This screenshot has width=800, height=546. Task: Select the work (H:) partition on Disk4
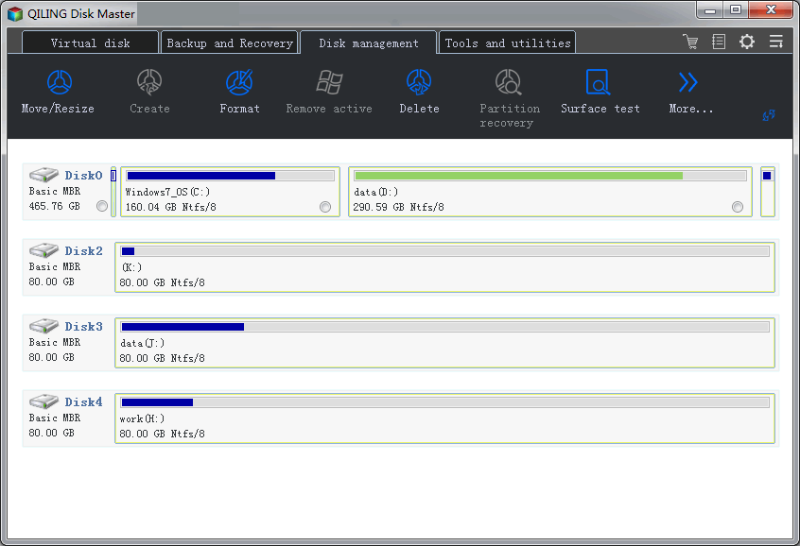click(x=444, y=419)
